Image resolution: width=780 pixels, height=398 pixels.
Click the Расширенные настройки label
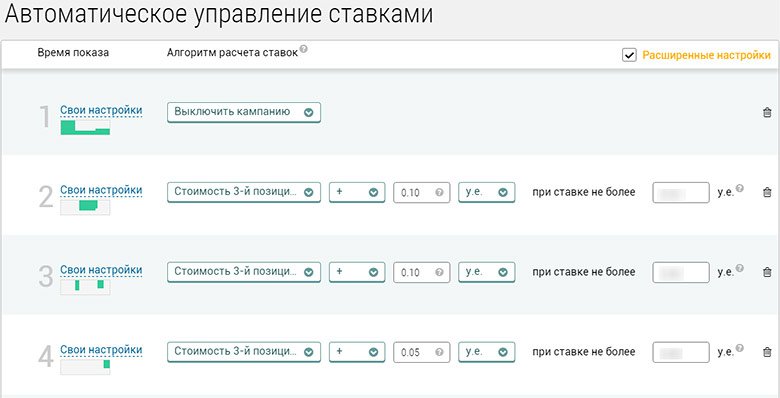point(706,55)
